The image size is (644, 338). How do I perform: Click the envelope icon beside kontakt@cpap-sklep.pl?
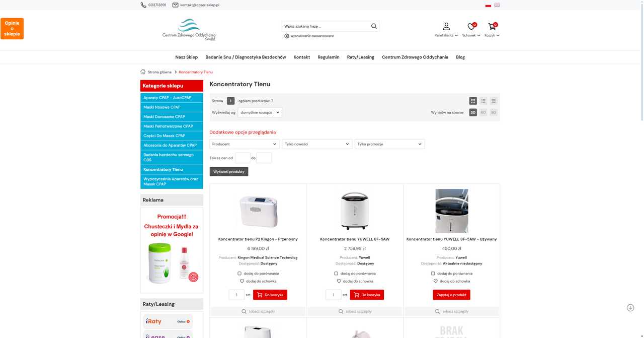(175, 5)
